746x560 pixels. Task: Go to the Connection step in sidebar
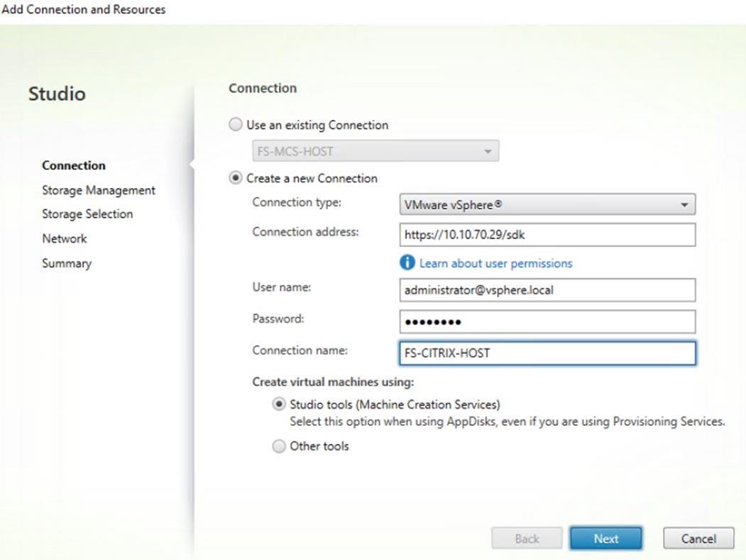click(x=74, y=165)
